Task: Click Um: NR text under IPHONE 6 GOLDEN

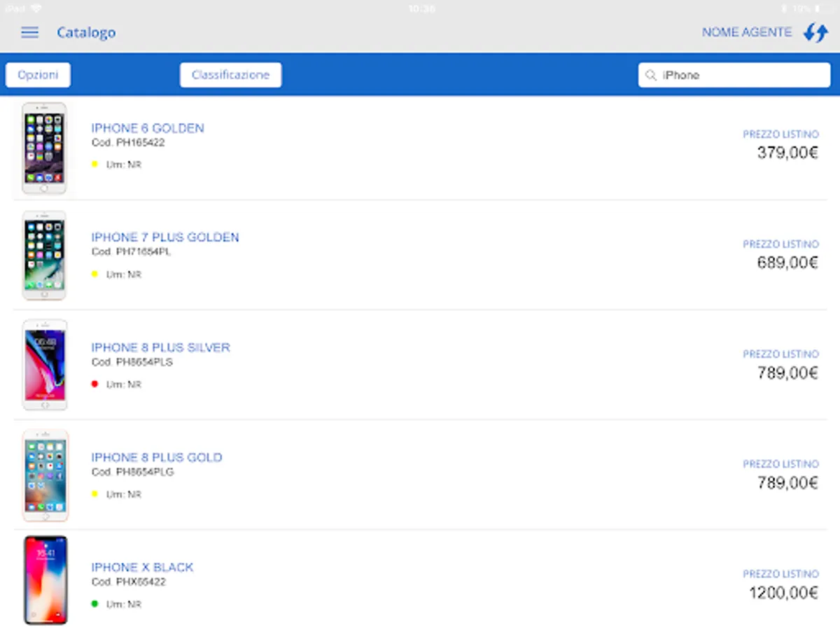Action: [x=124, y=164]
